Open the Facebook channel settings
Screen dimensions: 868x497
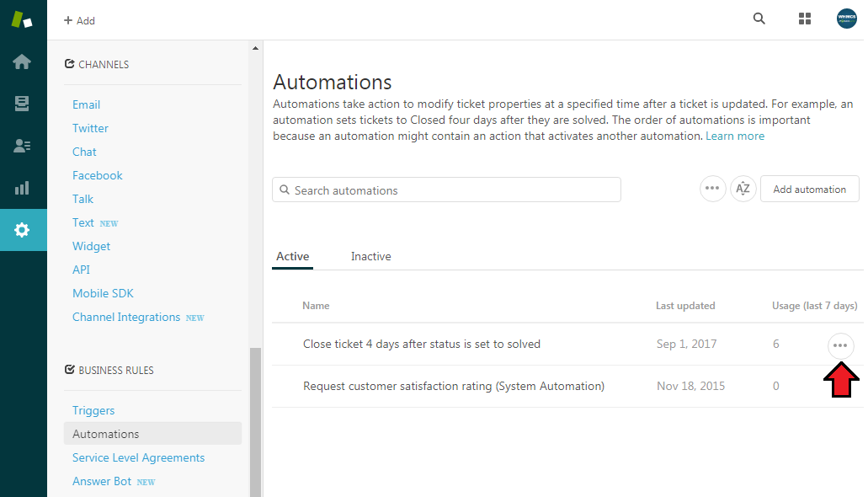(98, 176)
